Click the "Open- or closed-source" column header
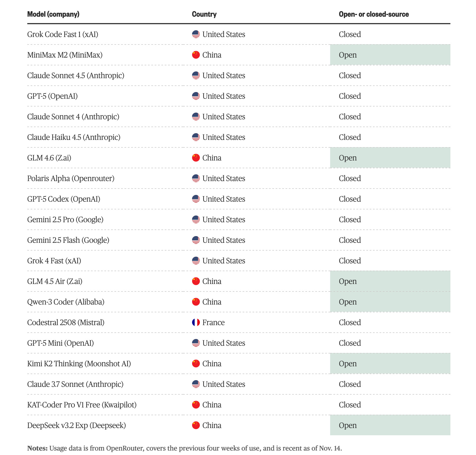 374,14
